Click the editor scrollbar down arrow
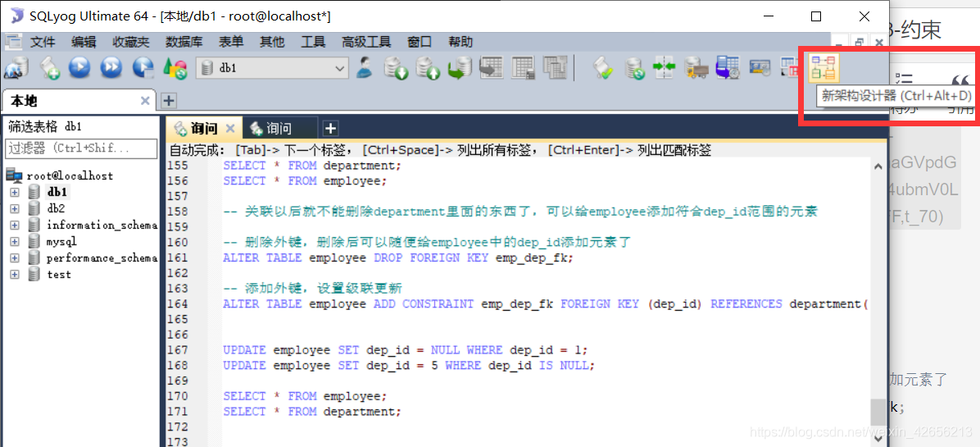The height and width of the screenshot is (447, 980). [x=878, y=439]
